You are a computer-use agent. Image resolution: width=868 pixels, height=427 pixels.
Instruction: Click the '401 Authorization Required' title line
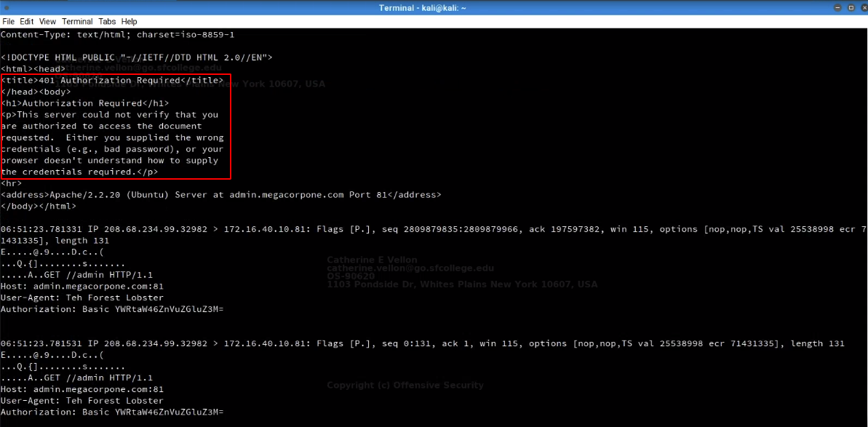click(x=112, y=80)
